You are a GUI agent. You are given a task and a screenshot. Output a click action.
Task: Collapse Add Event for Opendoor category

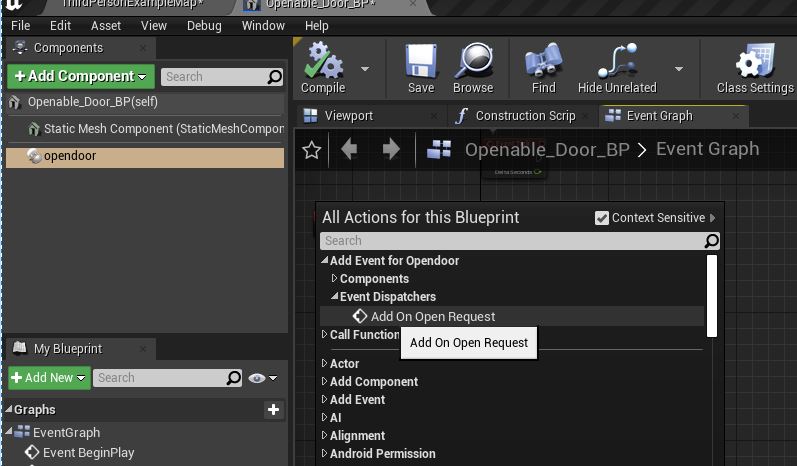tap(324, 260)
